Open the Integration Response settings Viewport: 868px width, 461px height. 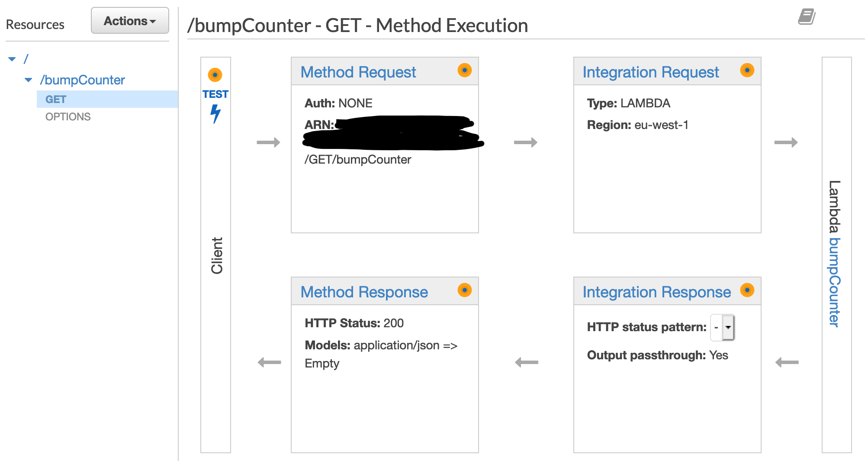click(x=657, y=292)
